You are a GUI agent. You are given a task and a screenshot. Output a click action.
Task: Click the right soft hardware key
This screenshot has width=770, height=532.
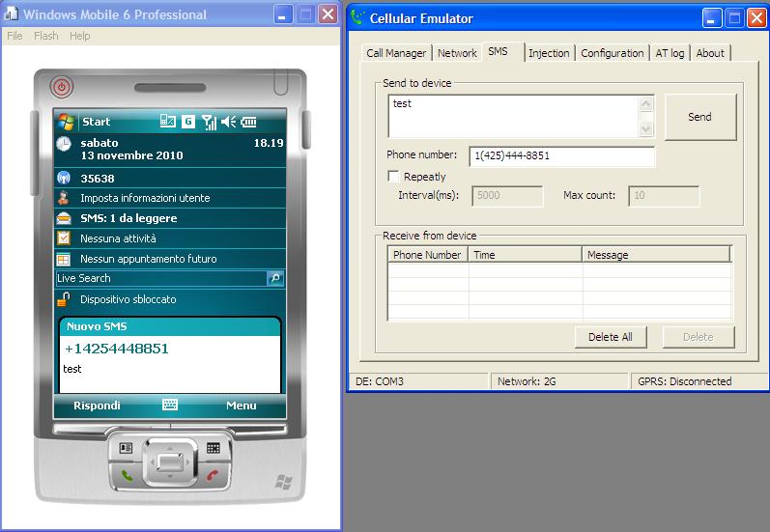coord(214,448)
